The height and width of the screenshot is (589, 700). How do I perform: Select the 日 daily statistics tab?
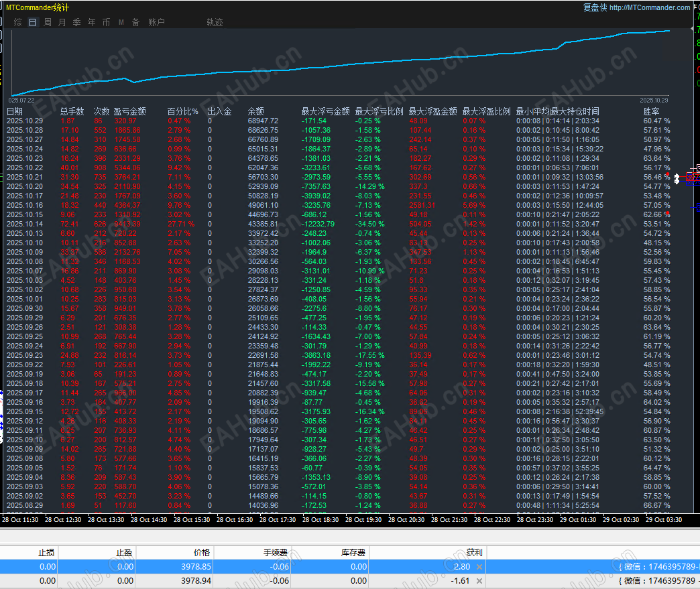[x=33, y=22]
